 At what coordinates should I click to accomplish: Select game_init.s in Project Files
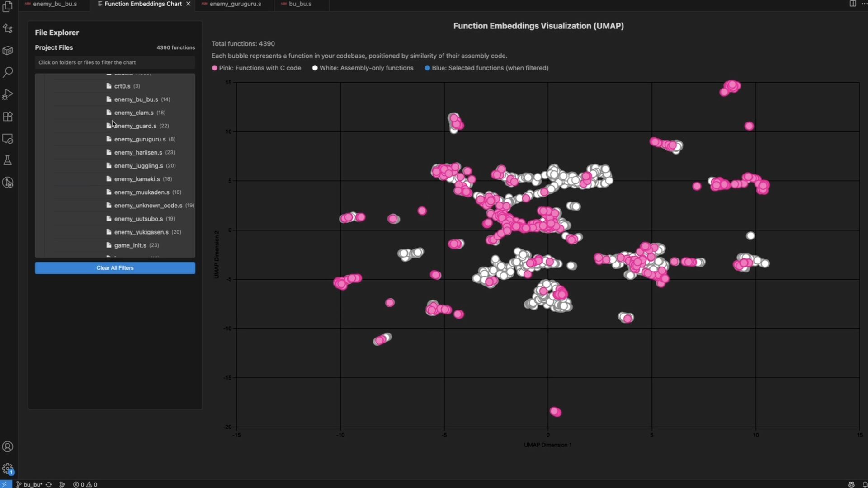click(130, 245)
